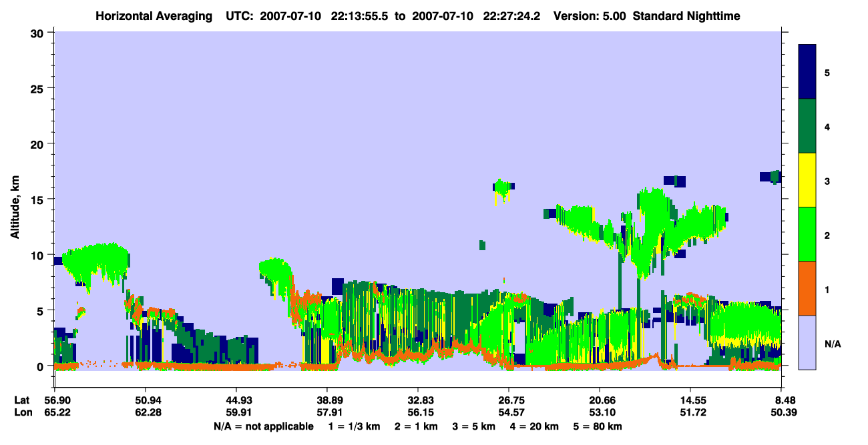Viewport: 868px width, 445px height.
Task: Click the lavender N/A legend swatch
Action: (x=808, y=342)
